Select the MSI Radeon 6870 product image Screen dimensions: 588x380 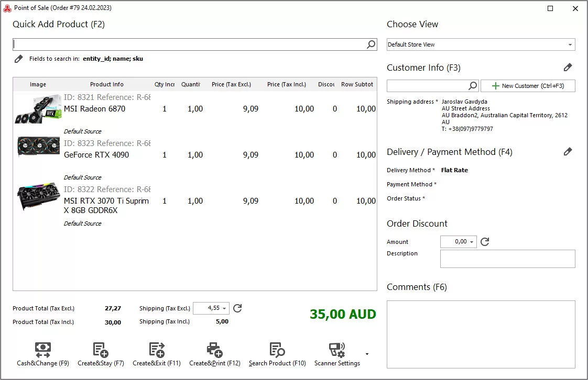[x=38, y=108]
